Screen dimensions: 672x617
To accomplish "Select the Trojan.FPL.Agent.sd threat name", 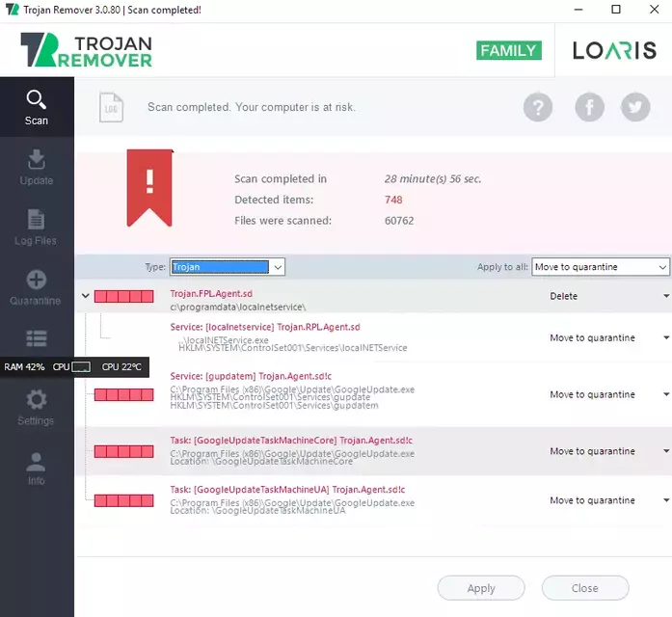I will click(x=211, y=294).
